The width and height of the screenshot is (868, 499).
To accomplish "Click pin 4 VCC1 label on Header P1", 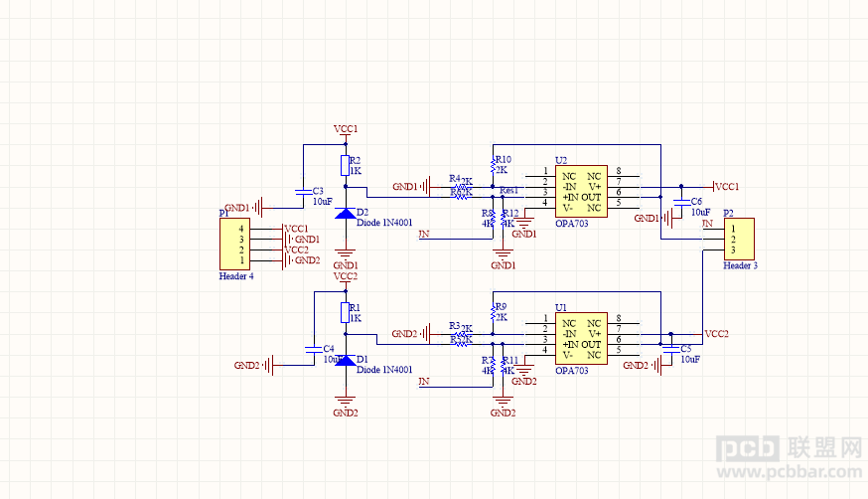I will (296, 229).
